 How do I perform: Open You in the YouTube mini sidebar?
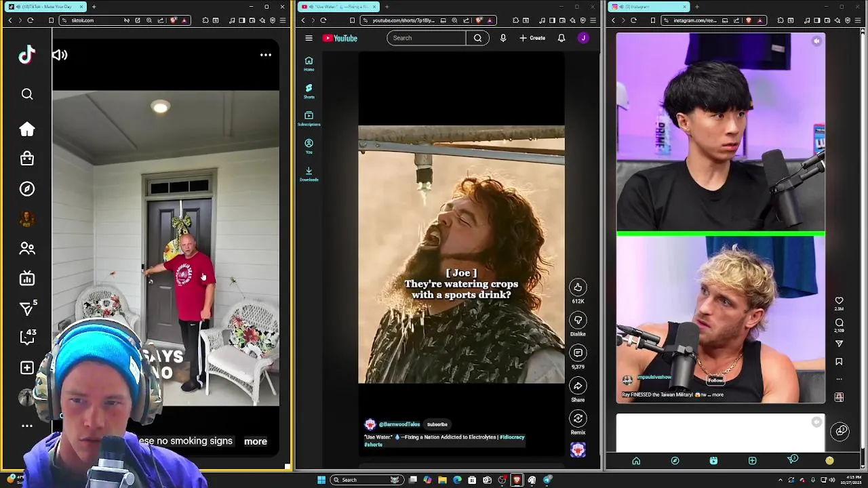point(309,146)
